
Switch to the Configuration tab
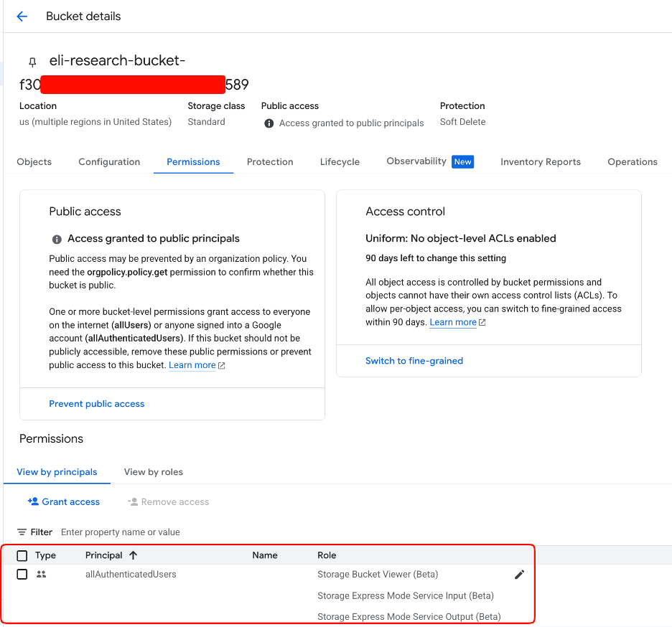click(109, 162)
